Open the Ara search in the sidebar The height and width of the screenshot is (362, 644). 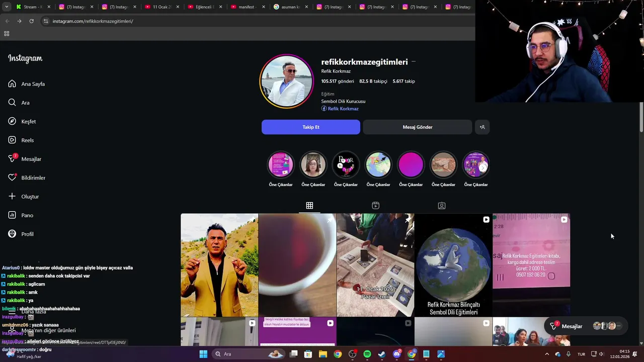point(19,103)
